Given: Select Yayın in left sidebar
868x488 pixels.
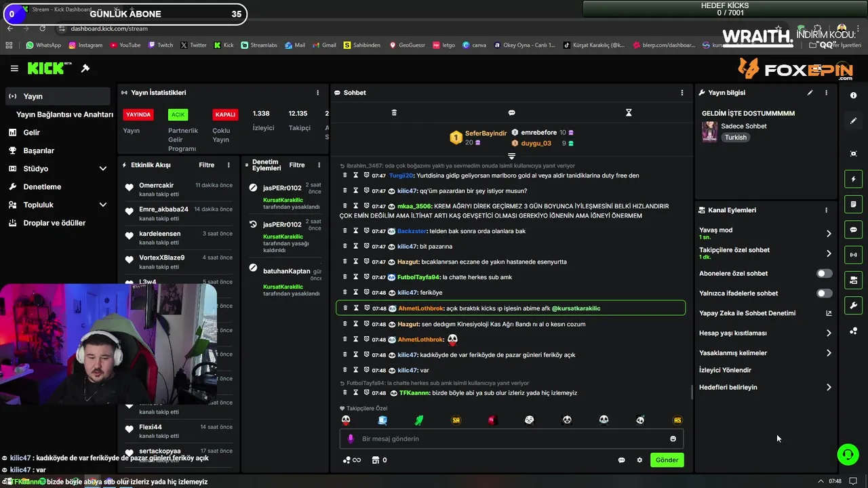Looking at the screenshot, I should (x=58, y=96).
